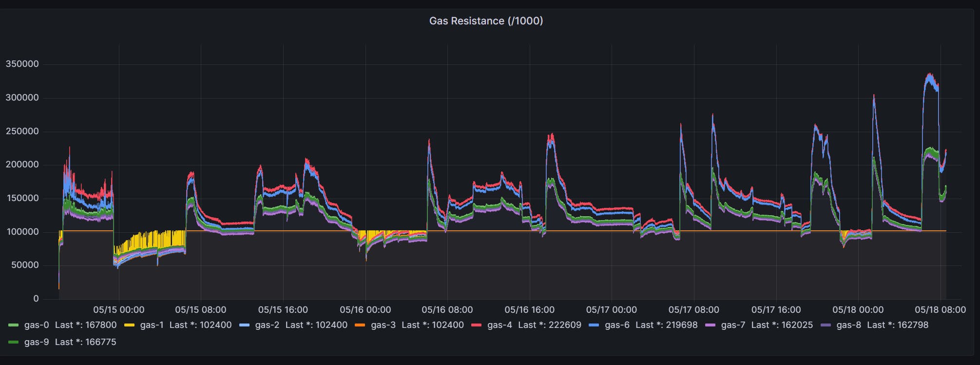Click the gas-6 last value 219698
Viewport: 980px width, 365px height.
tap(681, 325)
